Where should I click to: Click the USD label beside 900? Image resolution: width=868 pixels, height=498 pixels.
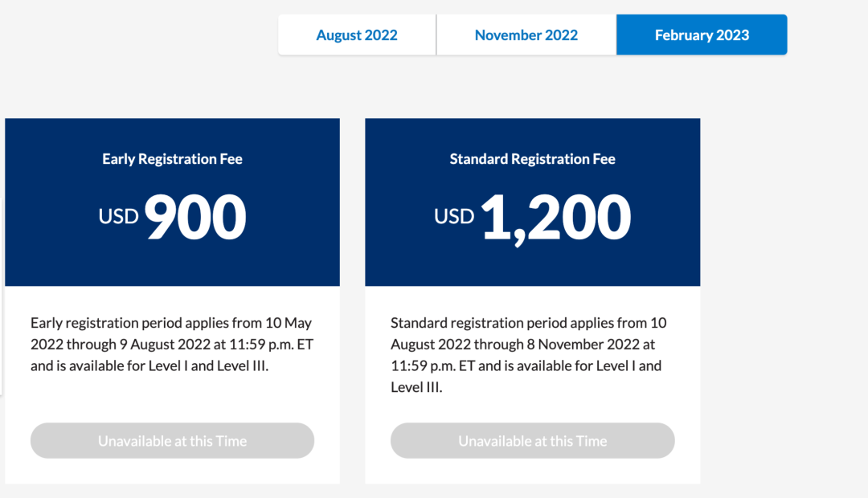(119, 217)
